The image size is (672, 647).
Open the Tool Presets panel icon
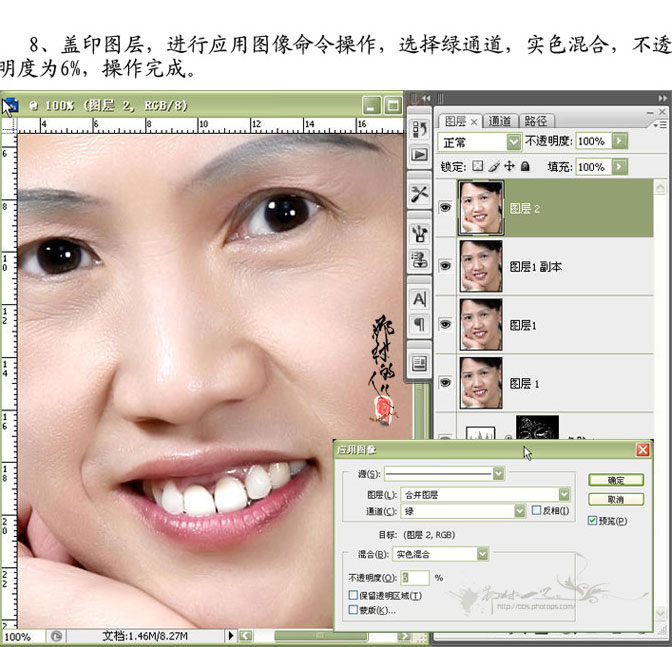click(x=419, y=194)
